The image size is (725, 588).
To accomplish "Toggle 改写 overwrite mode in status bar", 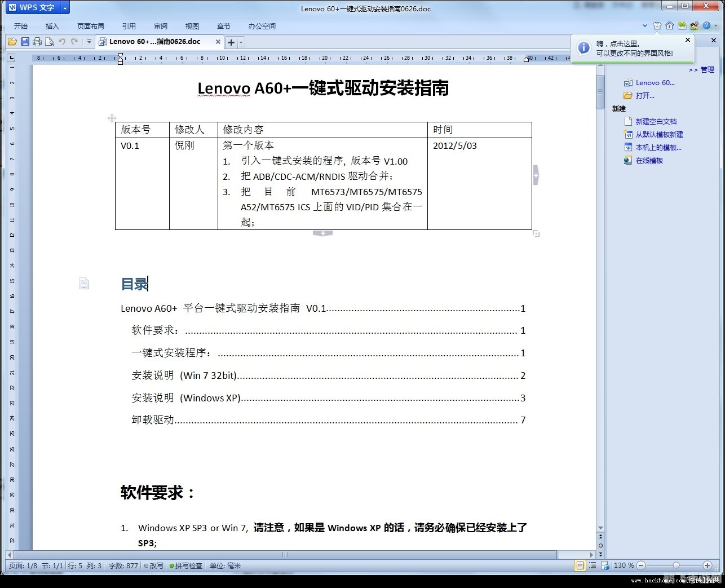I will point(153,565).
